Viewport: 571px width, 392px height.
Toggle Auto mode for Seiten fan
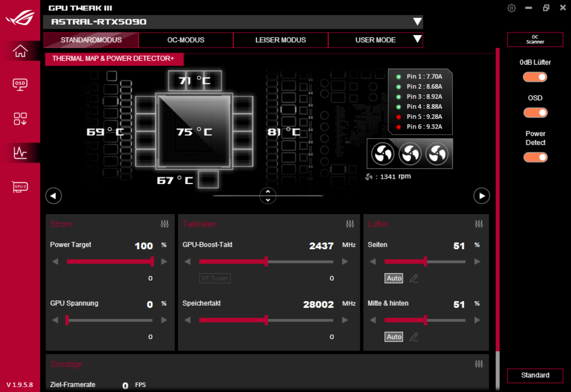click(394, 278)
